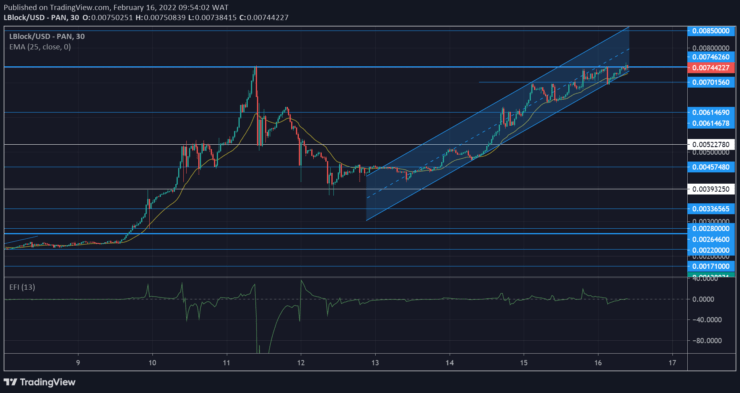Select the 0.00457480 price label
This screenshot has height=393, width=740.
click(x=711, y=167)
